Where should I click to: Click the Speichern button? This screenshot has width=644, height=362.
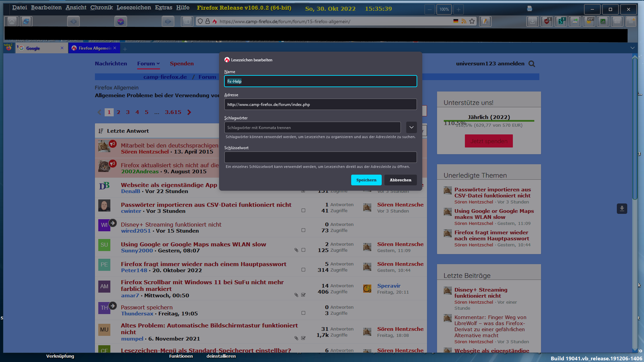pyautogui.click(x=366, y=180)
